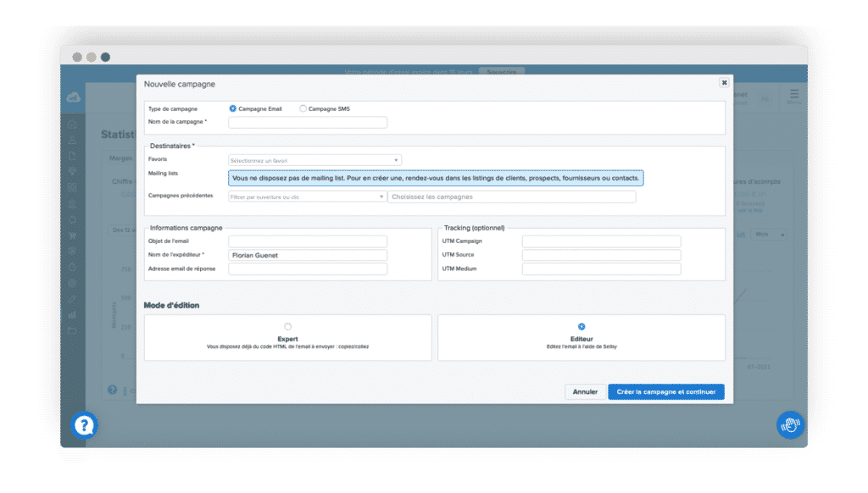
Task: Click the Sellsy cloud logo
Action: point(73,97)
